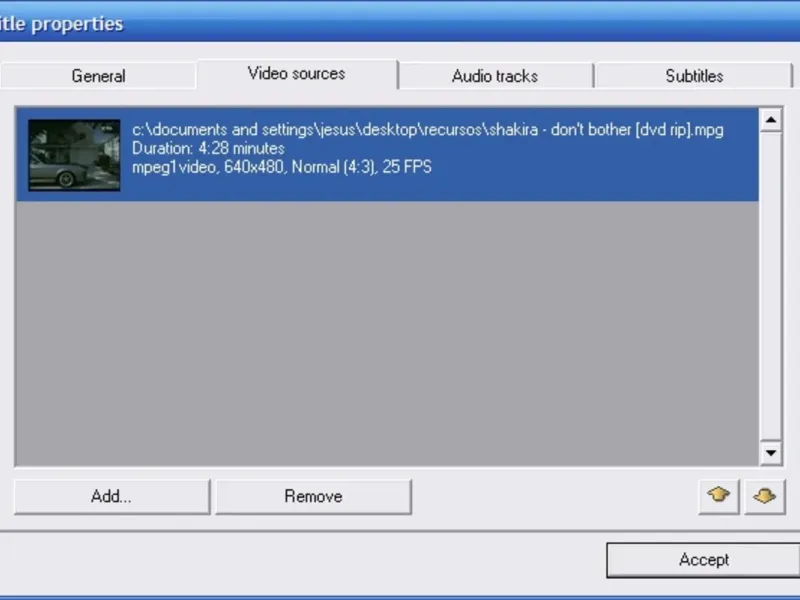Click the mpeg1video 640x480 format line
Image resolution: width=800 pixels, height=600 pixels.
(x=282, y=167)
